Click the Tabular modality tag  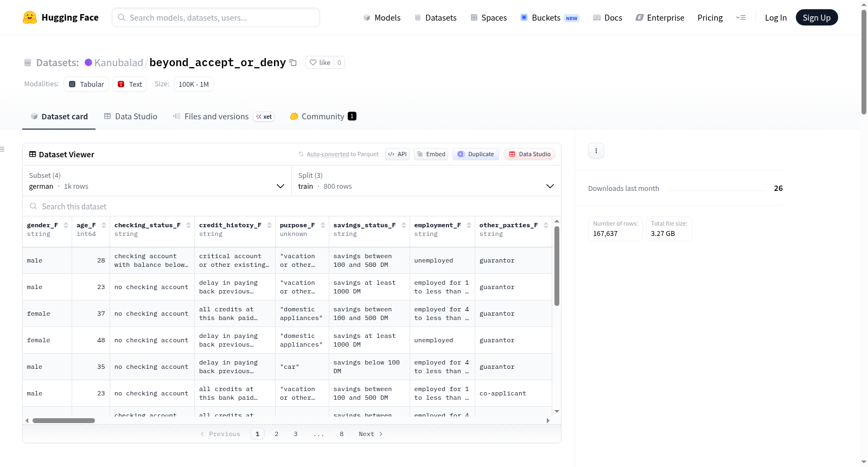click(86, 84)
